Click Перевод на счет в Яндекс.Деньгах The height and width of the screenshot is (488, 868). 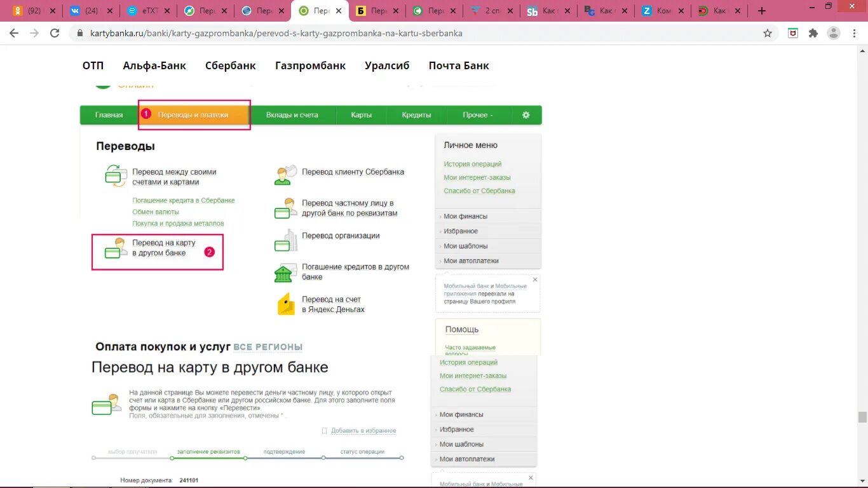[x=333, y=304]
